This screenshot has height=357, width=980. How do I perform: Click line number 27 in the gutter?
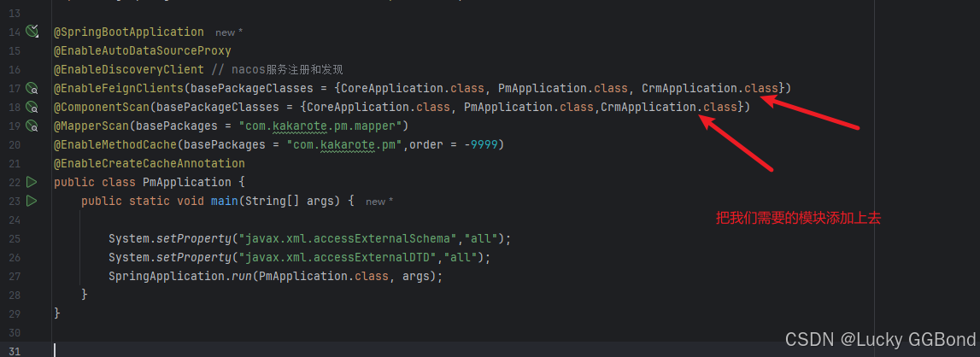tap(15, 276)
